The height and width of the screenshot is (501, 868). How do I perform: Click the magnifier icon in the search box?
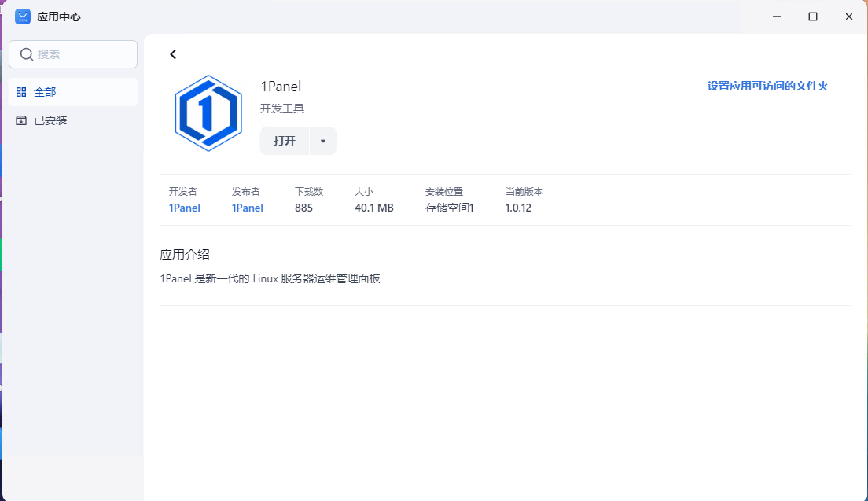tap(27, 54)
